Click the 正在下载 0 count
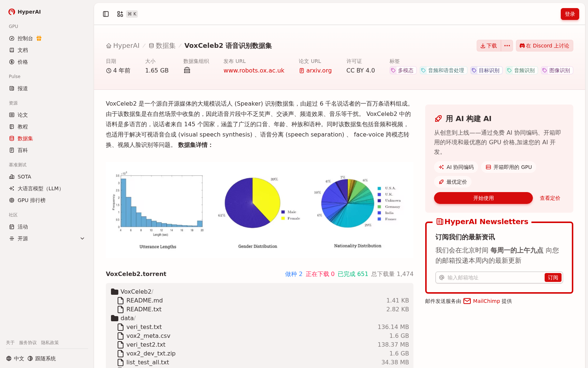 (320, 274)
